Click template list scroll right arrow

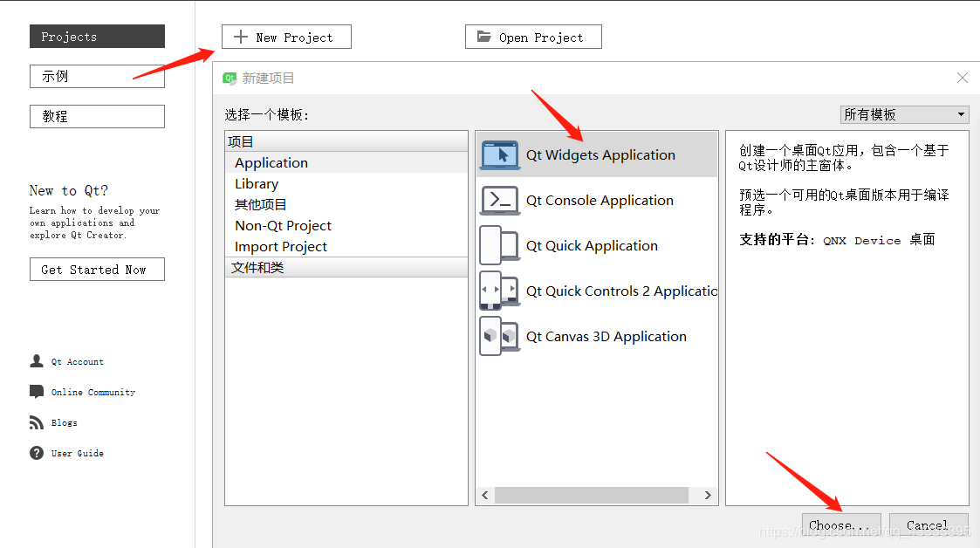(x=708, y=495)
